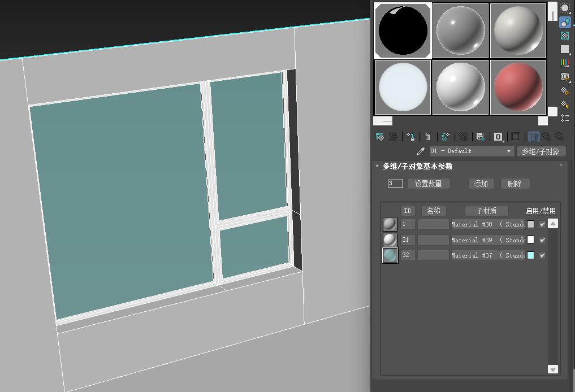This screenshot has height=392, width=575.
Task: Open the Material #37 sub-material slot
Action: tap(487, 255)
